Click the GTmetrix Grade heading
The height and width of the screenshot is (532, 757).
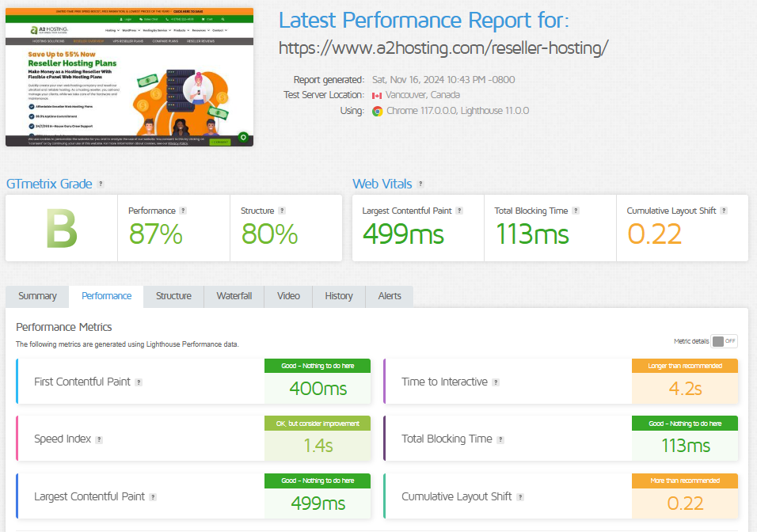(x=49, y=184)
